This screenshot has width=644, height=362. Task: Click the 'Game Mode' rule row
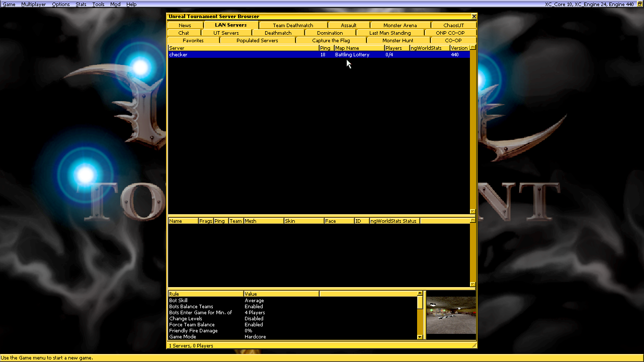292,337
